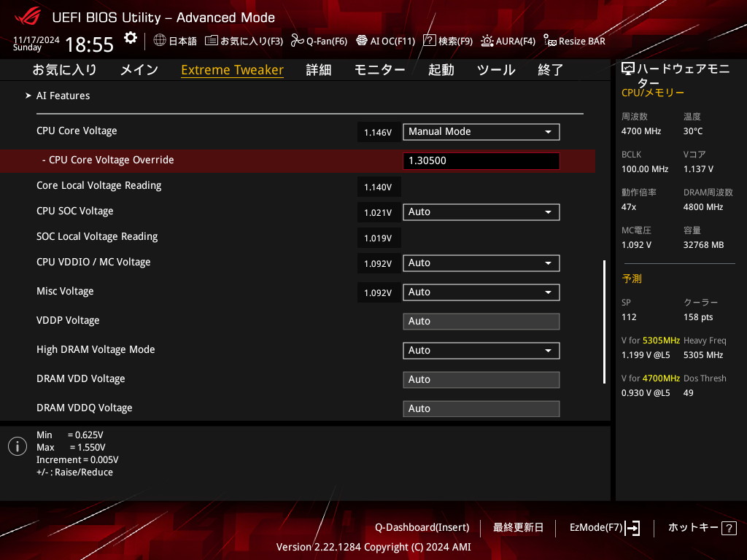Image resolution: width=747 pixels, height=560 pixels.
Task: Open settings gear next to clock
Action: click(130, 38)
